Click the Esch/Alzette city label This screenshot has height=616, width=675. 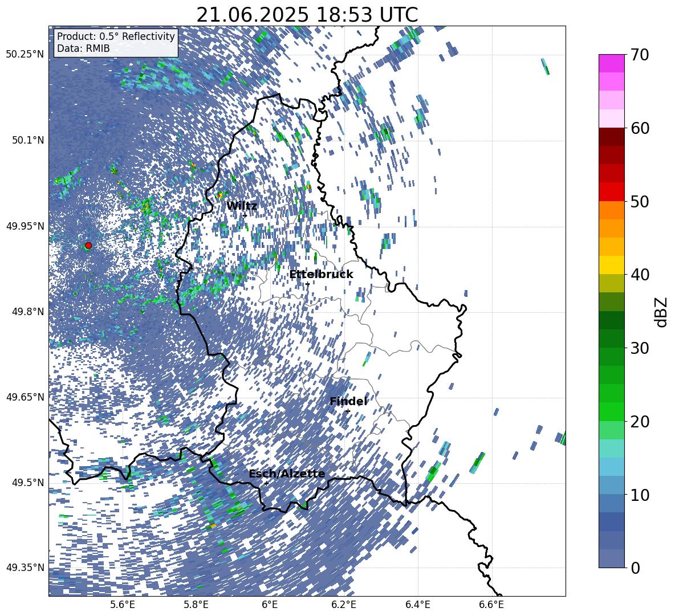(x=287, y=474)
